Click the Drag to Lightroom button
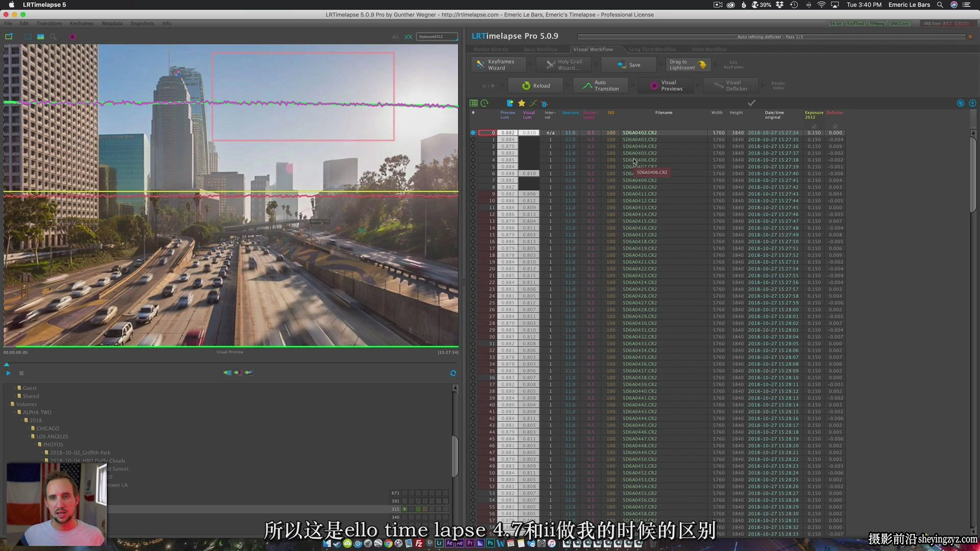 (688, 65)
